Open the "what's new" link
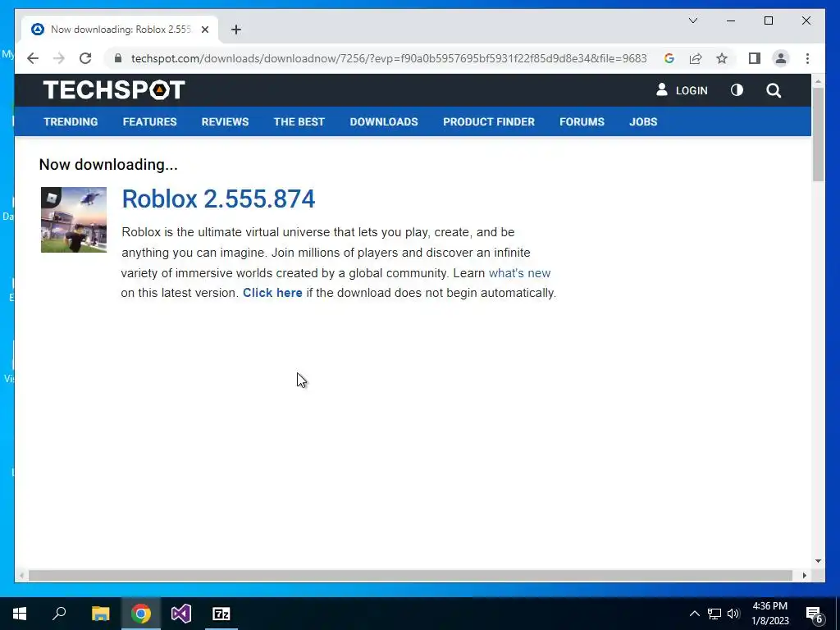Image resolution: width=840 pixels, height=630 pixels. coord(519,272)
